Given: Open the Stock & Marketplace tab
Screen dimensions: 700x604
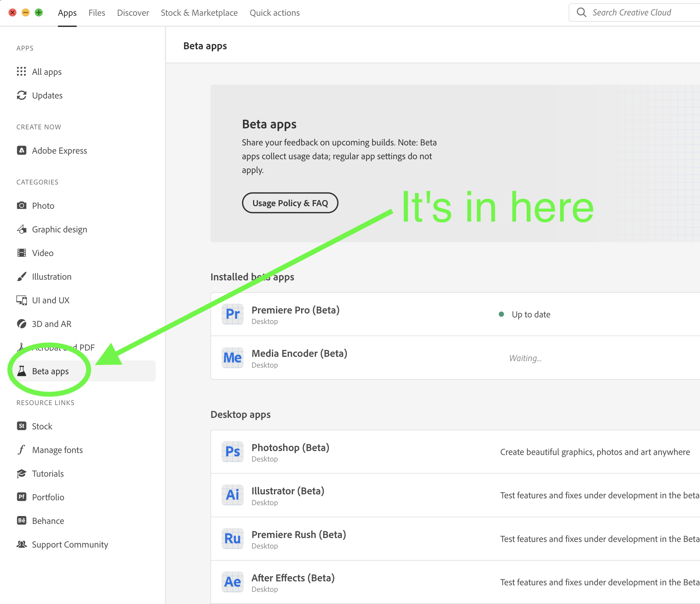Looking at the screenshot, I should [x=199, y=13].
